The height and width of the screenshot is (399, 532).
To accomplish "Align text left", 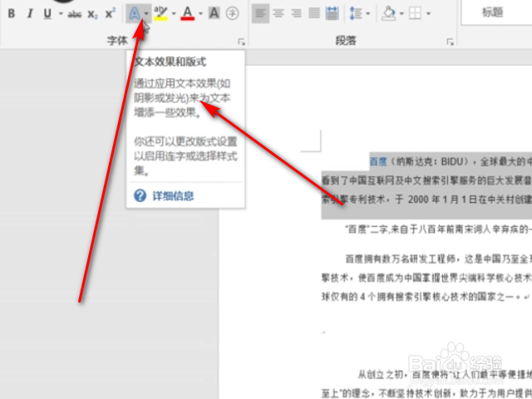I will tap(260, 13).
